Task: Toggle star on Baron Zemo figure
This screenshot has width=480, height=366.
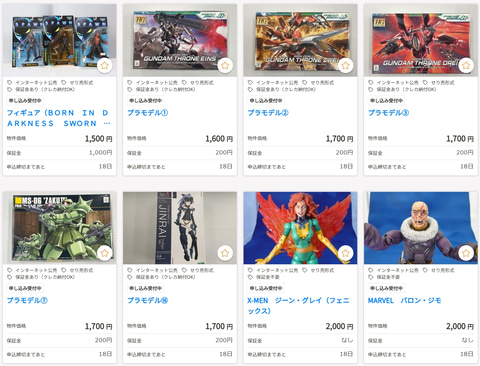Action: pyautogui.click(x=466, y=253)
